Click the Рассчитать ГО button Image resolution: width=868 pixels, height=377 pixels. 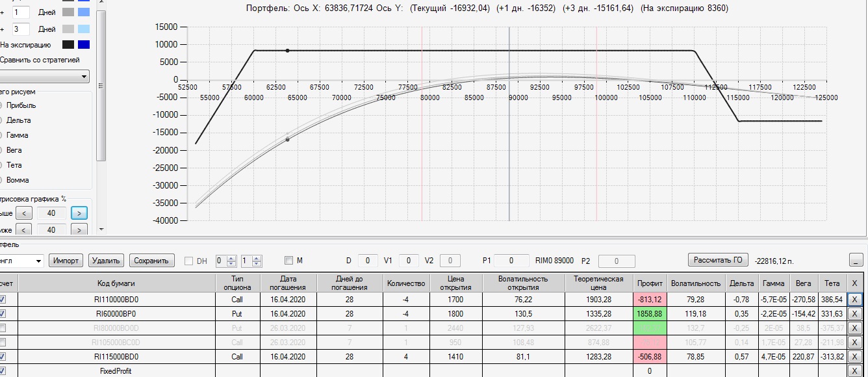coord(718,260)
